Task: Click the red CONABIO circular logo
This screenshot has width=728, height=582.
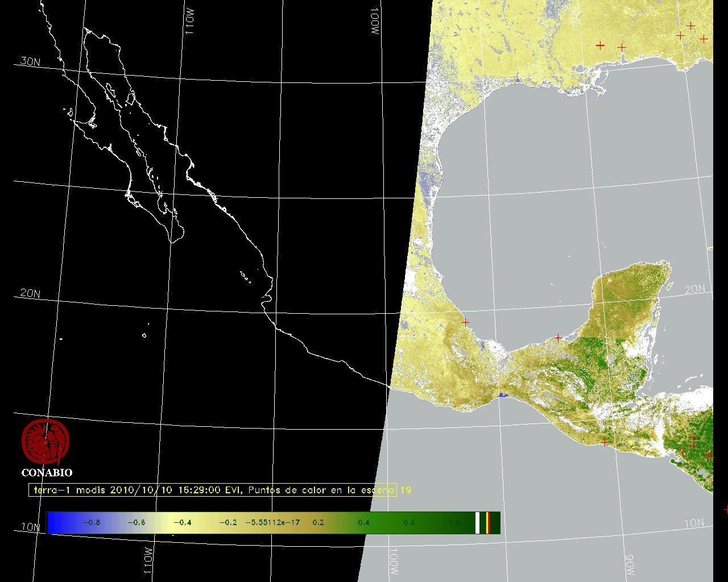Action: pyautogui.click(x=45, y=442)
